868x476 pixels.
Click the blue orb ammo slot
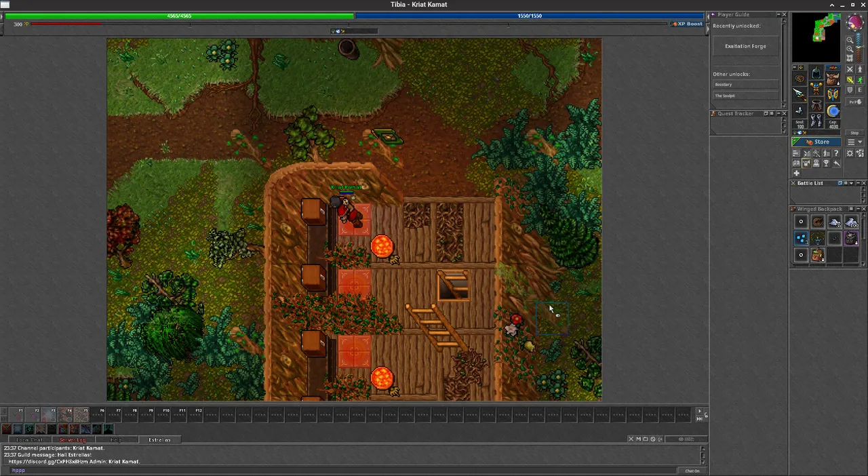click(x=833, y=111)
